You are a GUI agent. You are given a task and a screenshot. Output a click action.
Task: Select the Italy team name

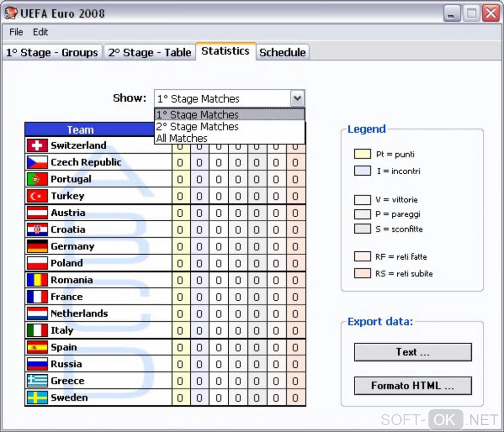[x=62, y=330]
